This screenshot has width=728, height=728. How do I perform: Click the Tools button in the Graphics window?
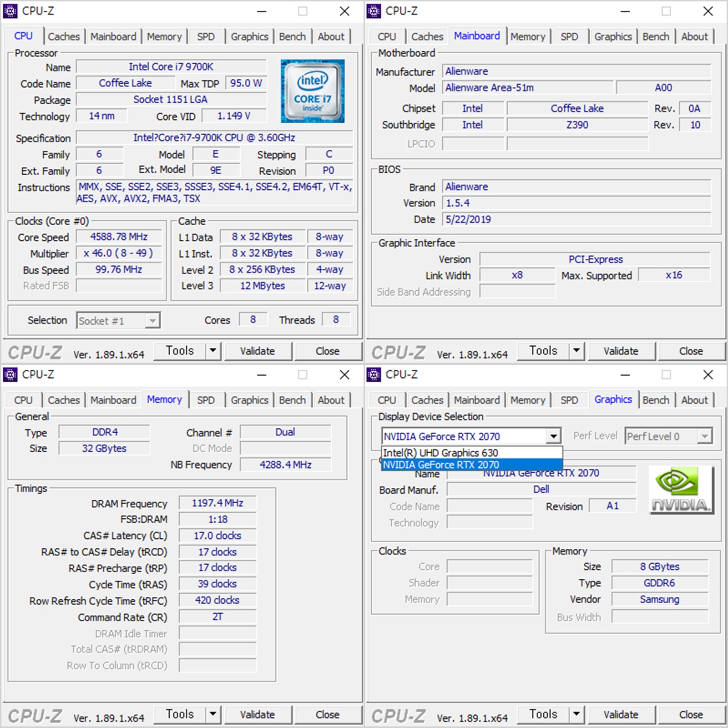pos(543,714)
